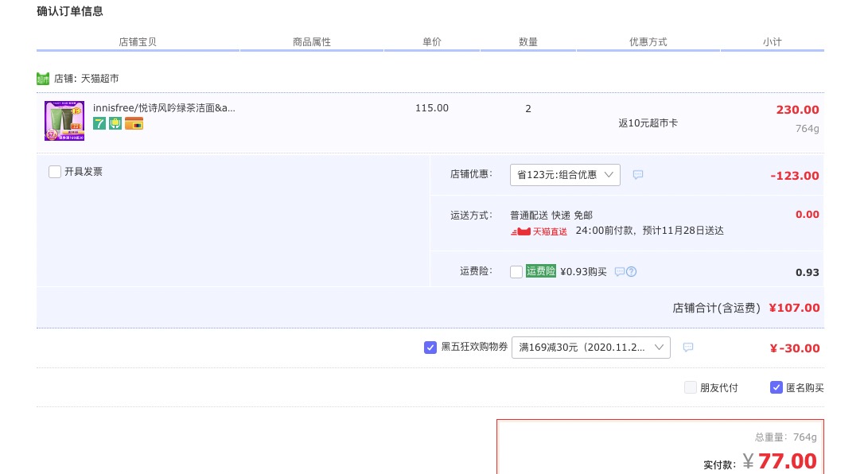Click the comment icon beside the coupon dropdown
Viewport: 868px width, 474px height.
point(687,348)
